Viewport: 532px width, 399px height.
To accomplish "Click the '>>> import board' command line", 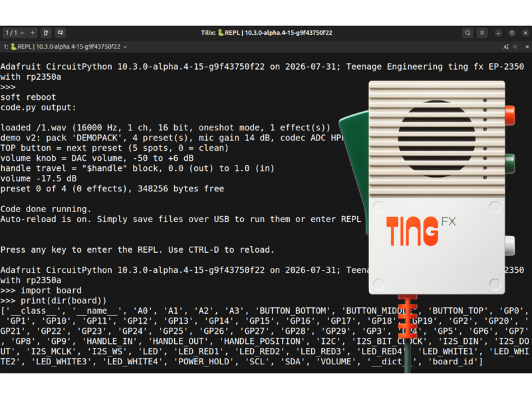I will (41, 291).
